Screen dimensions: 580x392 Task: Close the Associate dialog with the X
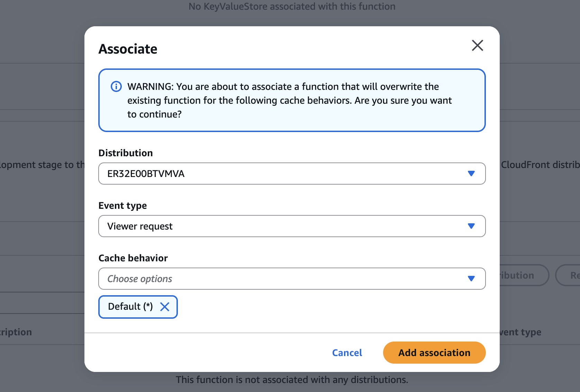pyautogui.click(x=477, y=45)
